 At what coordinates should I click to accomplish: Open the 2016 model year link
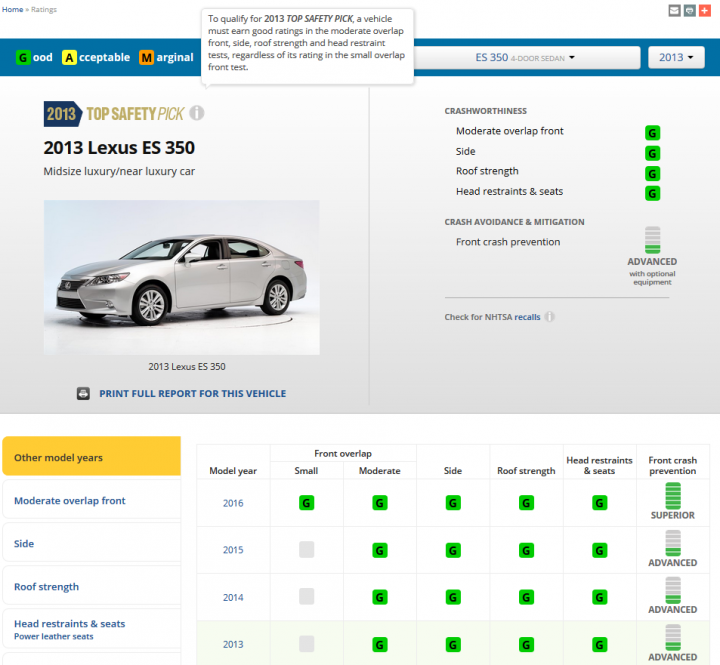pyautogui.click(x=233, y=503)
